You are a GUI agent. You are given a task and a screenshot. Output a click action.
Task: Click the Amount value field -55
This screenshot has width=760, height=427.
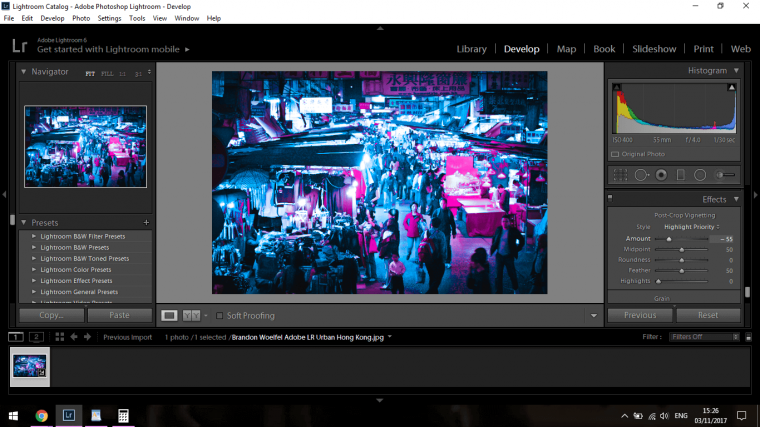click(x=722, y=239)
